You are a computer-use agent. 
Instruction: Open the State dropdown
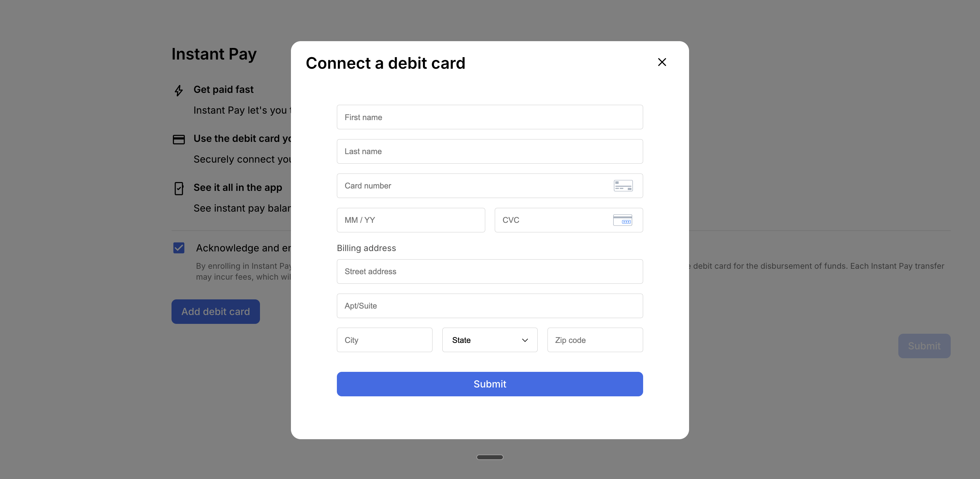click(x=490, y=340)
